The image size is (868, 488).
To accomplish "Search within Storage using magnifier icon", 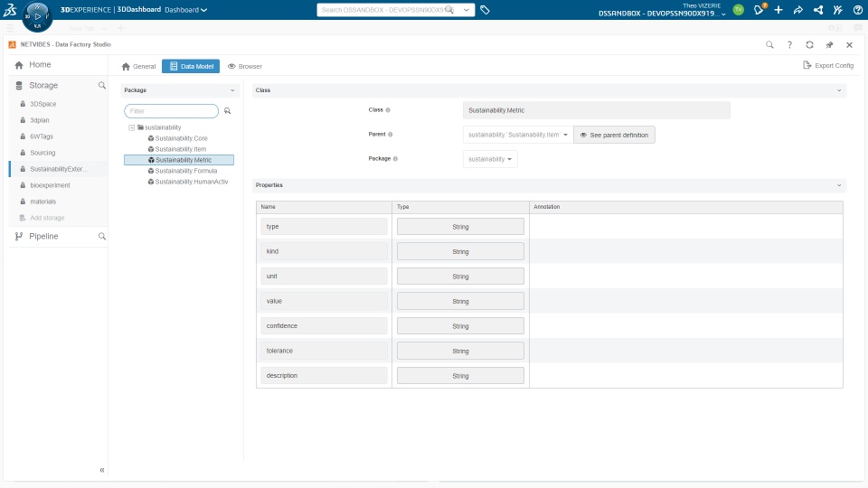I will point(102,85).
